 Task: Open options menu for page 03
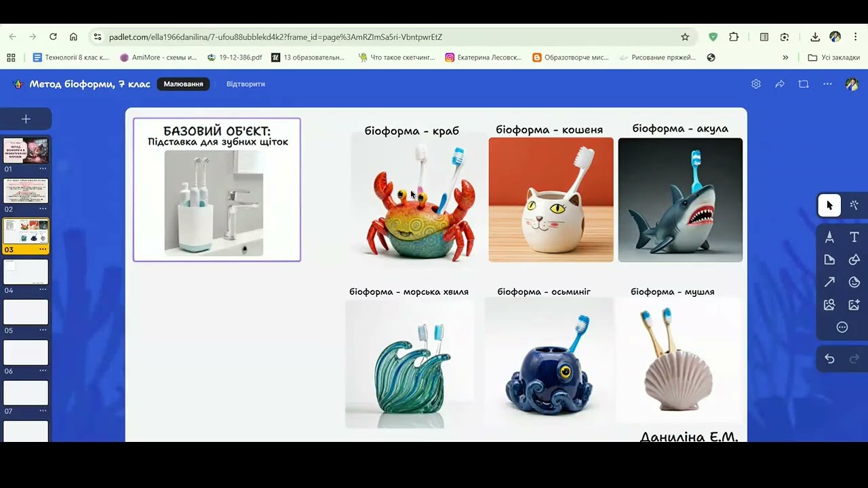pos(43,249)
